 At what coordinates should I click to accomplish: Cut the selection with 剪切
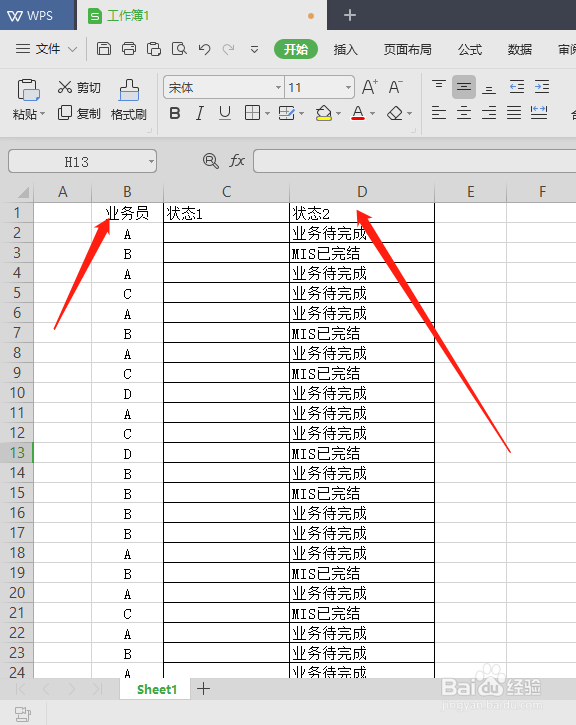point(79,87)
